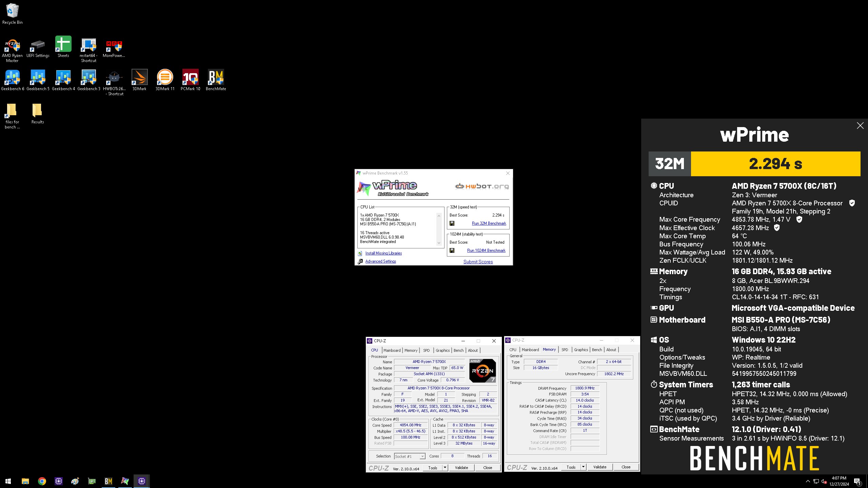Click Tools button in right CPU-Z
The height and width of the screenshot is (488, 868).
(x=571, y=467)
